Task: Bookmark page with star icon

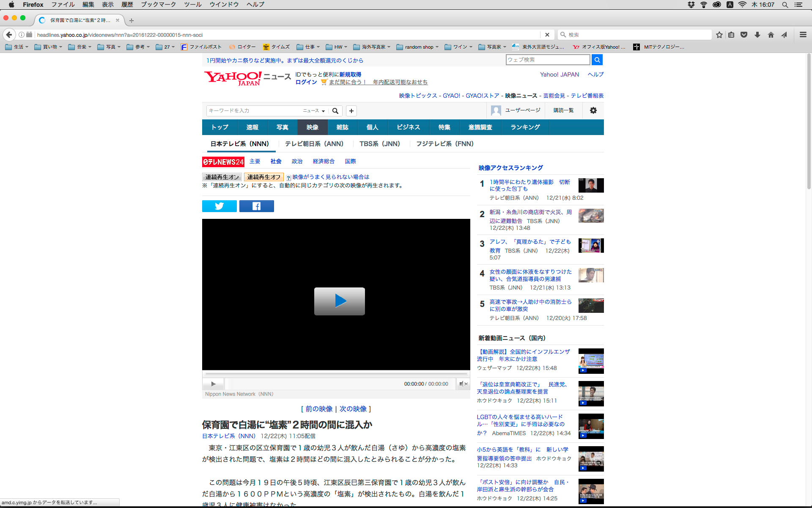Action: (x=719, y=35)
